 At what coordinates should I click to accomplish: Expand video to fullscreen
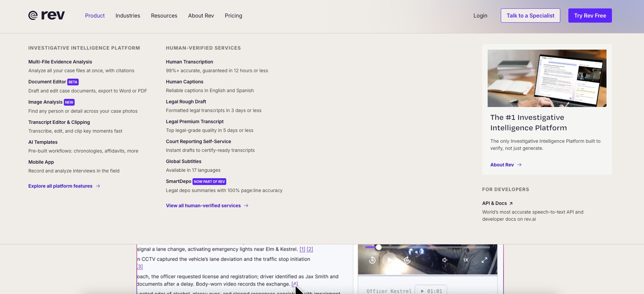(484, 260)
